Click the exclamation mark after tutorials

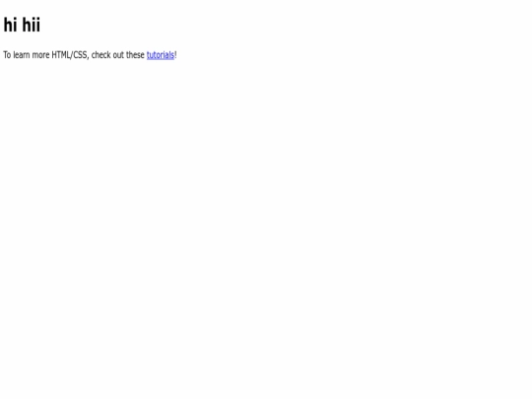point(175,55)
